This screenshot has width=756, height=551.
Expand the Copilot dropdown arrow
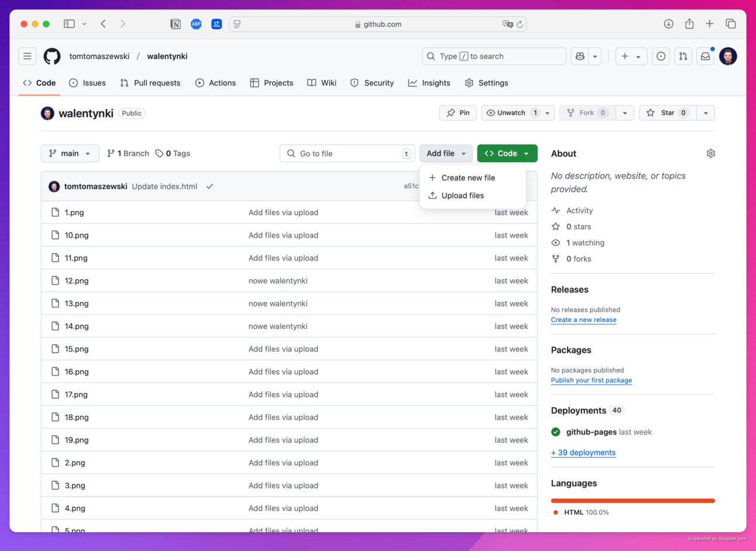[595, 56]
